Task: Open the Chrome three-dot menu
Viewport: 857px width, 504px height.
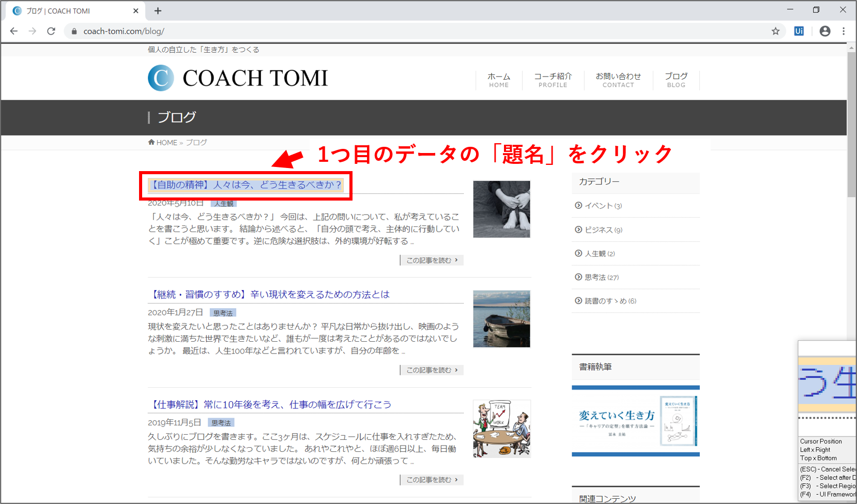Action: 844,31
